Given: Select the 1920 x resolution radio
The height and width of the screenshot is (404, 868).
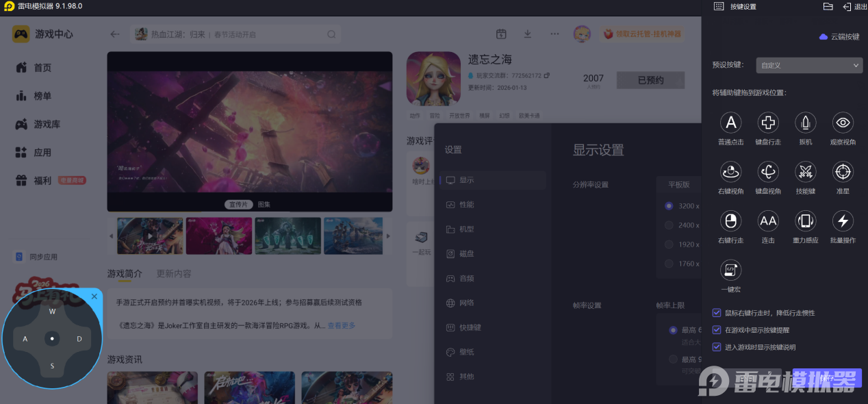Looking at the screenshot, I should [669, 244].
